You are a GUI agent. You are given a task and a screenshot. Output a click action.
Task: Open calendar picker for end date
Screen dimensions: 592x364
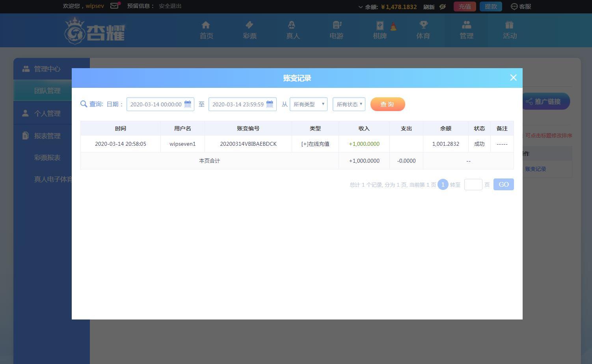(270, 104)
